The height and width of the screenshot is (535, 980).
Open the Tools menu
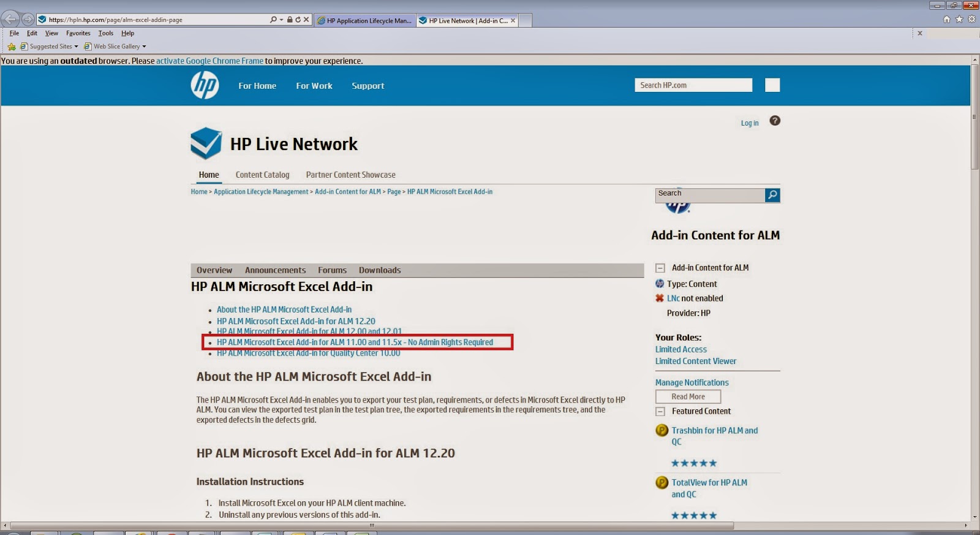tap(106, 33)
